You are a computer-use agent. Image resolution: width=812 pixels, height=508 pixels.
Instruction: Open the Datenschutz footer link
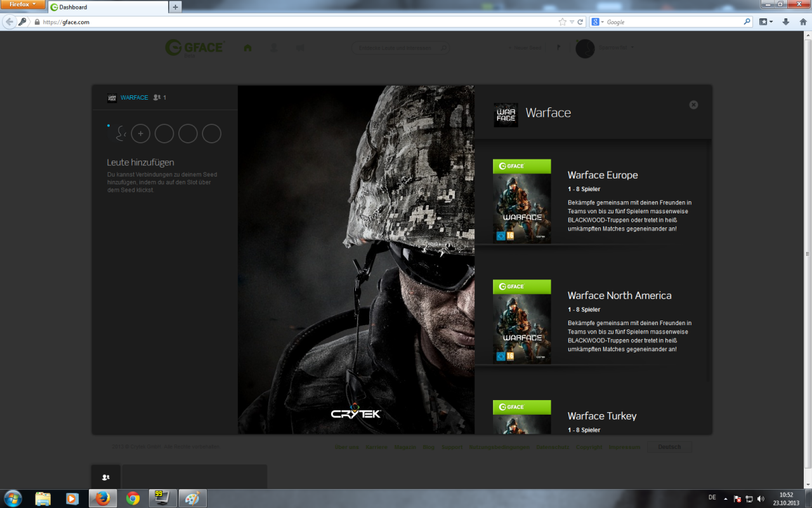[553, 447]
